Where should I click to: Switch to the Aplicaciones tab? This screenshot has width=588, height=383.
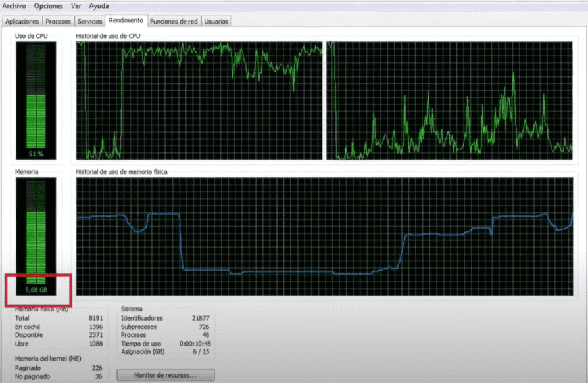pos(22,22)
